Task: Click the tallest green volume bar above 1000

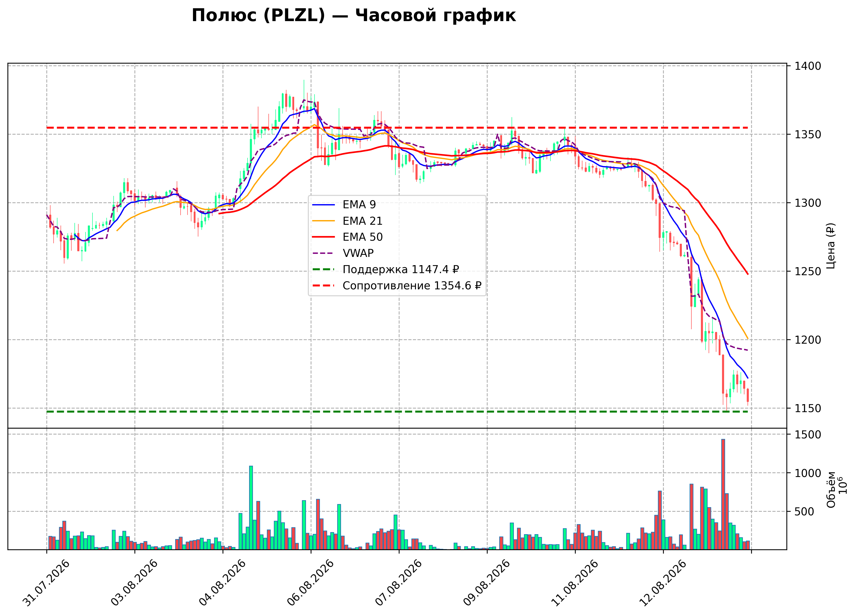Action: click(x=251, y=508)
